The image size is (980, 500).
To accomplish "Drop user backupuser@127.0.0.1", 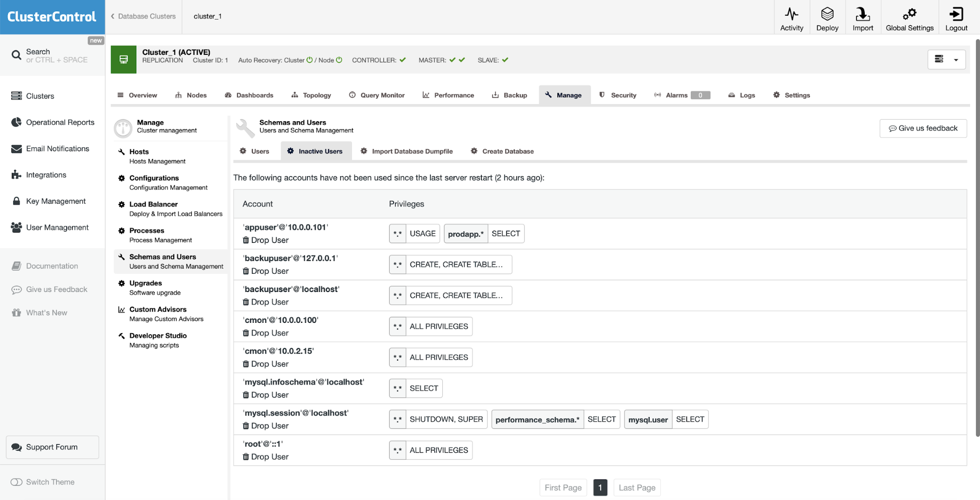I will click(x=266, y=271).
